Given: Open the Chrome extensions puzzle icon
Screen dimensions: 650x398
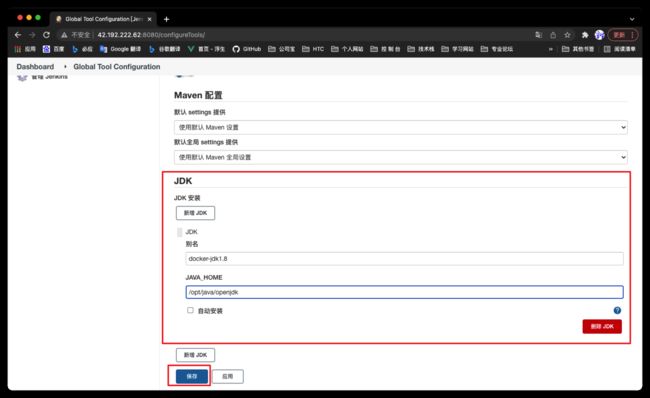Looking at the screenshot, I should pos(585,35).
